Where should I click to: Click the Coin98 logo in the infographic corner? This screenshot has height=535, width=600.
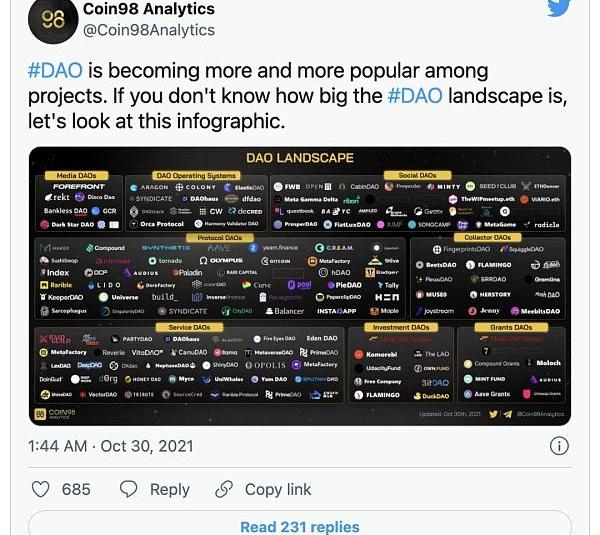click(40, 414)
